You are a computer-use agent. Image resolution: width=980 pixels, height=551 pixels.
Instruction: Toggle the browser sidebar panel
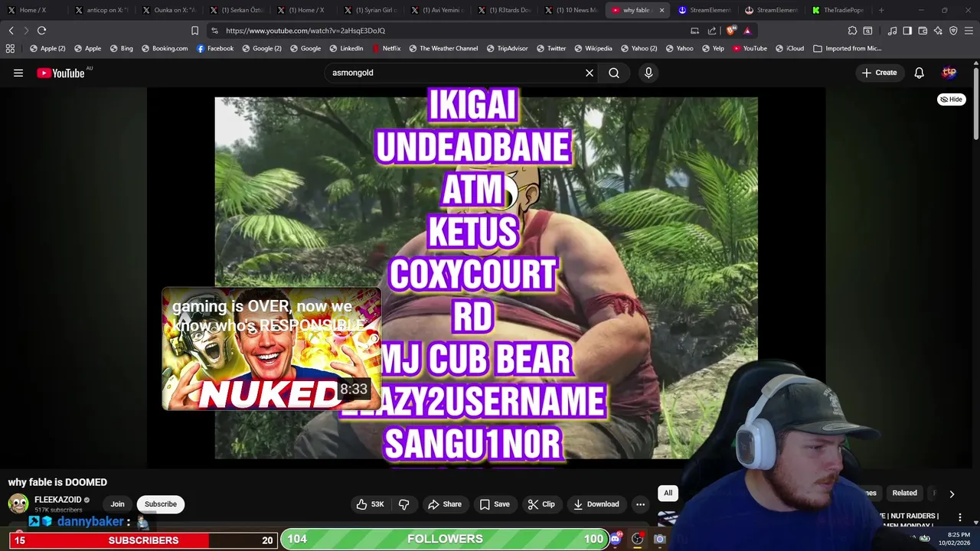907,31
